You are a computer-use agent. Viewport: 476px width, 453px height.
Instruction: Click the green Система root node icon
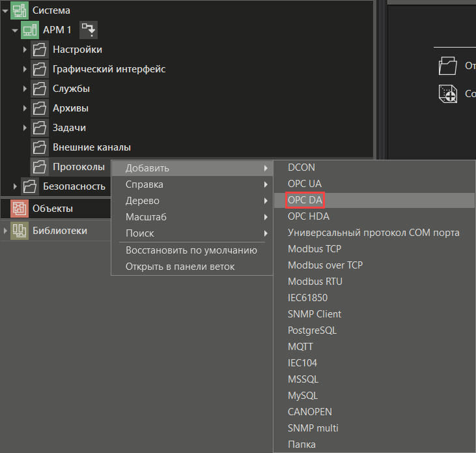(20, 10)
